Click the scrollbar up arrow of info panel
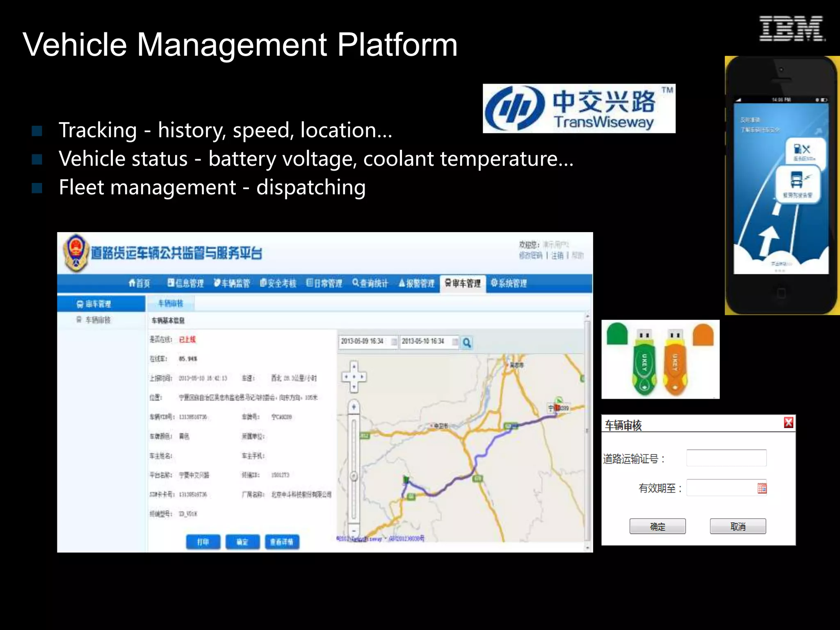This screenshot has height=630, width=840. click(x=587, y=316)
